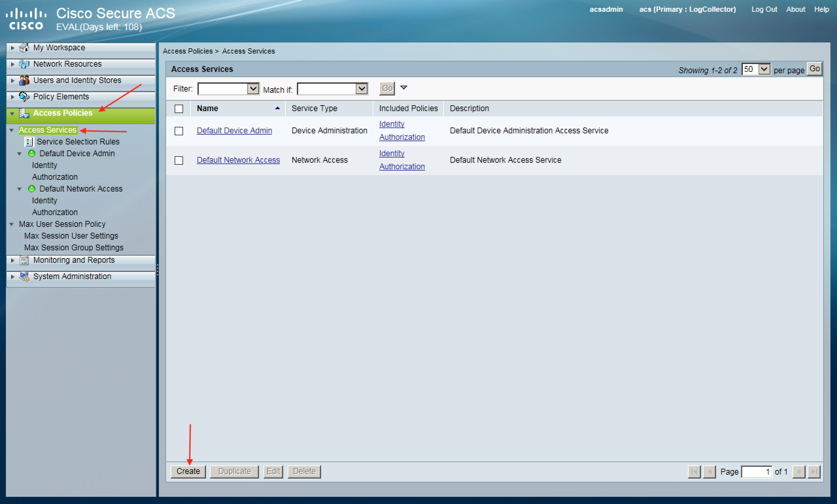
Task: Click the Page number input field
Action: (x=756, y=472)
